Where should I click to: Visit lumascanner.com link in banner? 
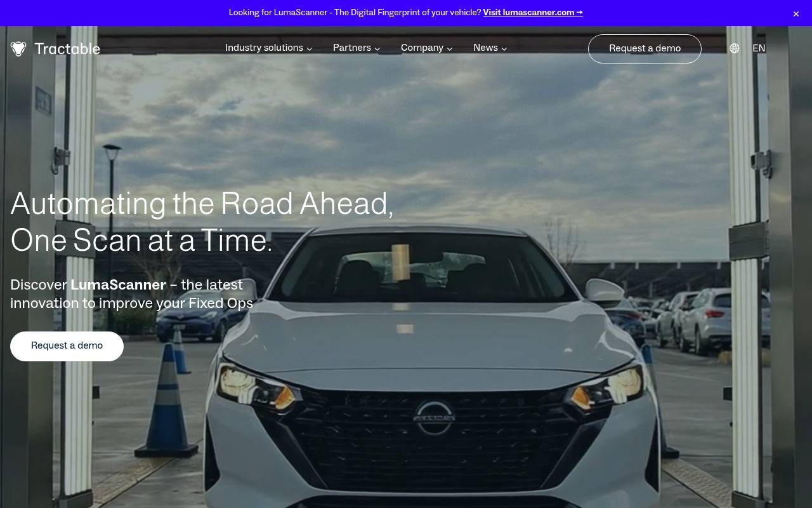533,13
